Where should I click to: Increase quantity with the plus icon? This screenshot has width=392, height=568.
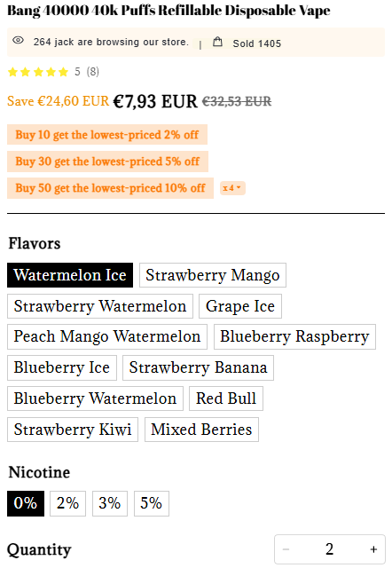(373, 549)
